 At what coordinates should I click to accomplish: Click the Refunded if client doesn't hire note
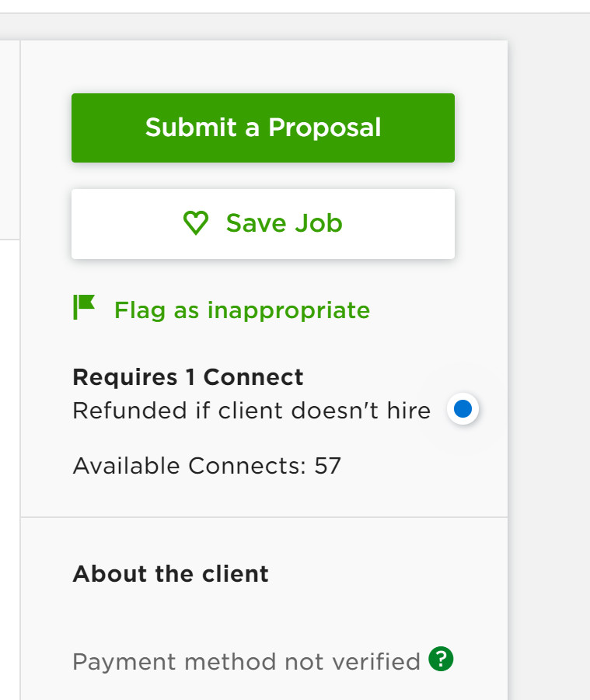coord(251,410)
